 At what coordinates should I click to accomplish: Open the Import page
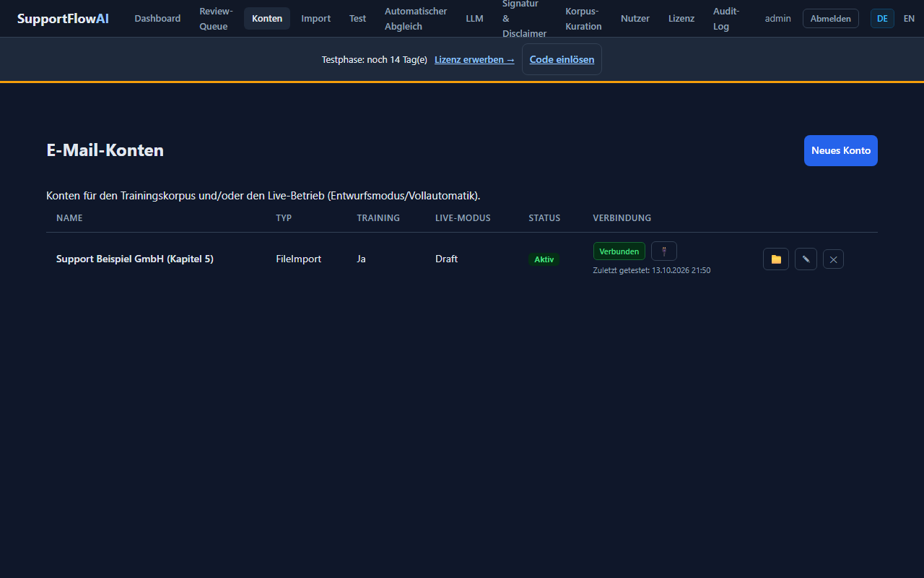(x=315, y=19)
